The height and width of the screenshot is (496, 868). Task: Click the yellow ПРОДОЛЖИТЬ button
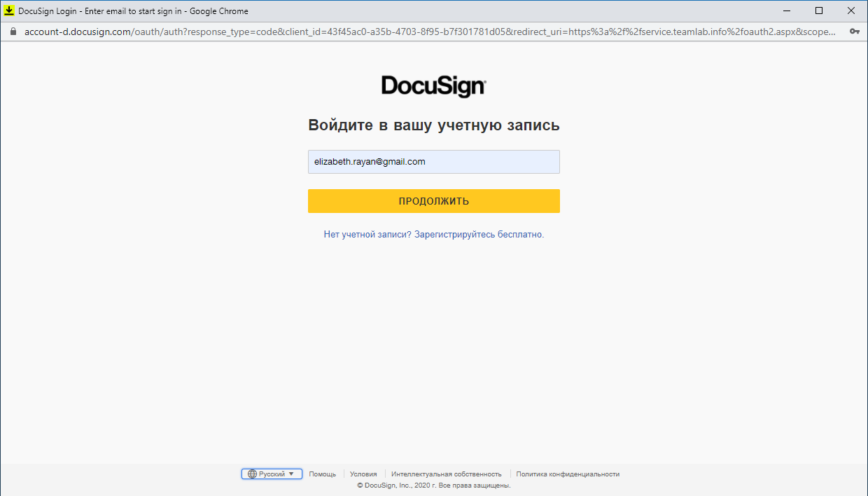pos(434,201)
